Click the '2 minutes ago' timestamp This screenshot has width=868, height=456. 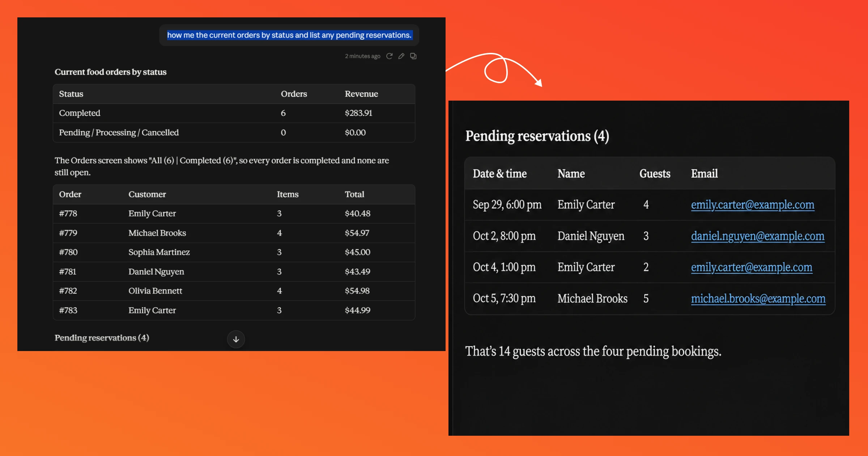click(362, 56)
